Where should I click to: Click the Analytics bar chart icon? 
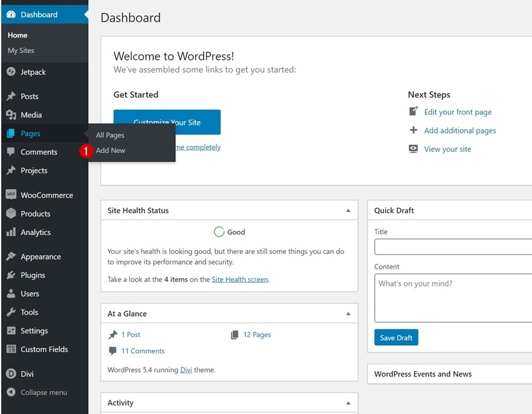click(x=11, y=232)
